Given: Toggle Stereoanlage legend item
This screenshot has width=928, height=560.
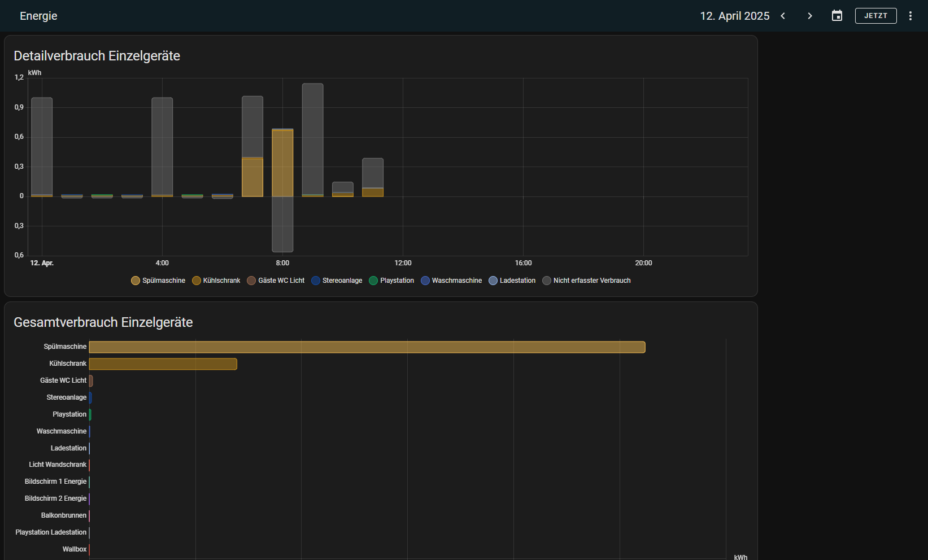Looking at the screenshot, I should pos(337,281).
